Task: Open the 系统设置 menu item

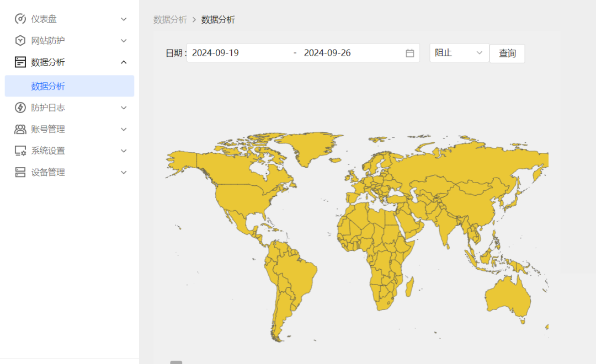Action: (x=70, y=151)
